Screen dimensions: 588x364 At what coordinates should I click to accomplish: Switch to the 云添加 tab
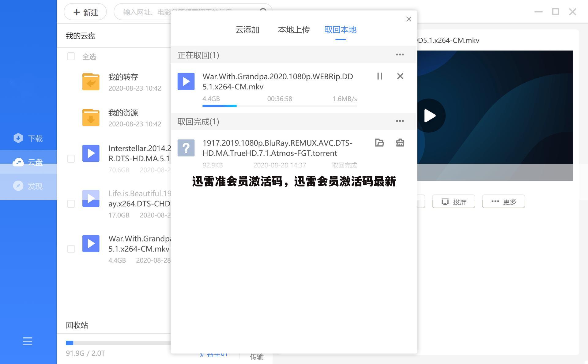(x=247, y=30)
